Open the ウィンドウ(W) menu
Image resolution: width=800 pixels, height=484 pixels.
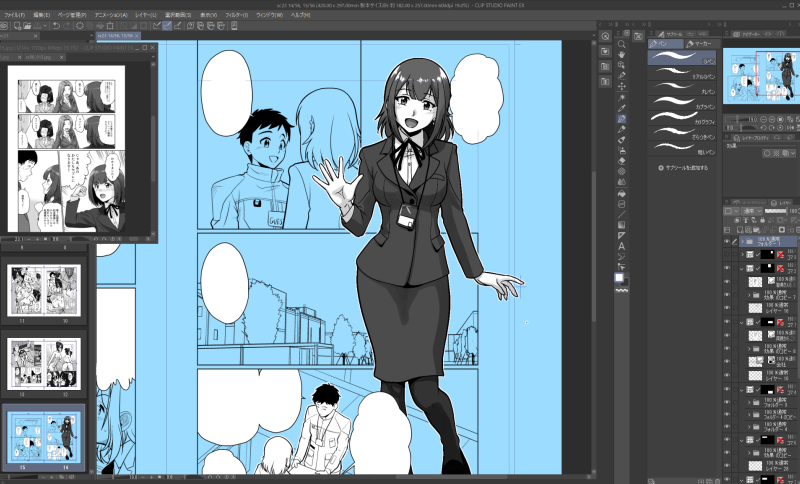coord(269,15)
